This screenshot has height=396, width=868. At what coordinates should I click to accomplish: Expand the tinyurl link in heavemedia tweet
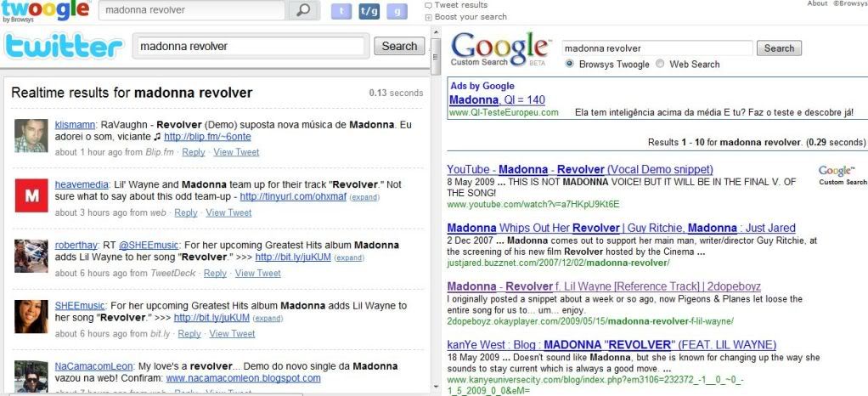point(365,198)
